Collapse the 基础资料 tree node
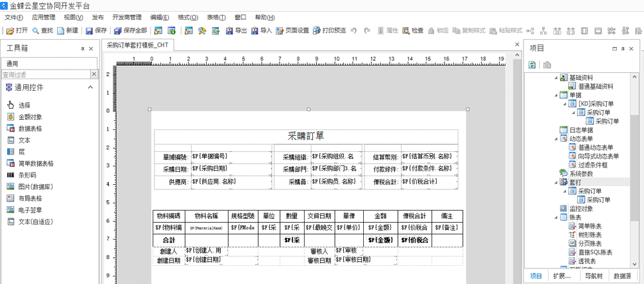 click(556, 78)
